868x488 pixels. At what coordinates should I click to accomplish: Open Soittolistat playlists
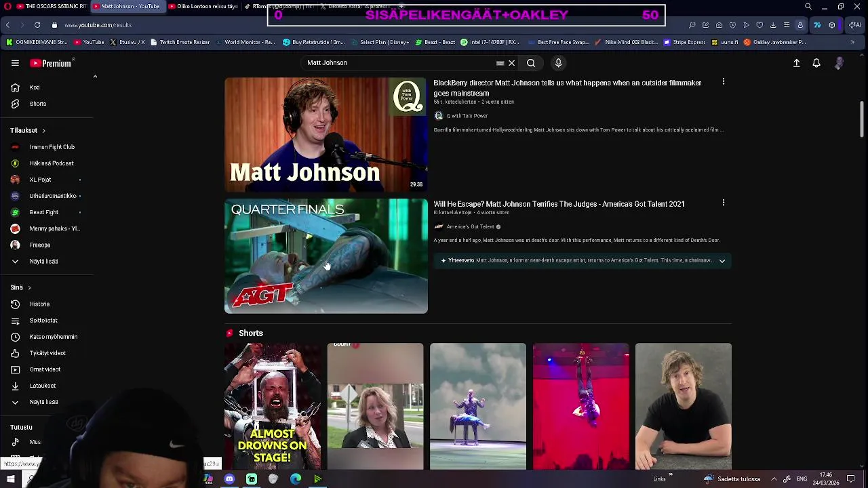click(x=47, y=320)
